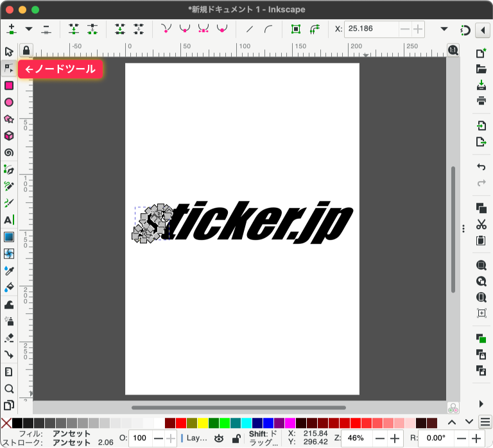
Task: Increase X coordinate with plus button
Action: pos(417,30)
